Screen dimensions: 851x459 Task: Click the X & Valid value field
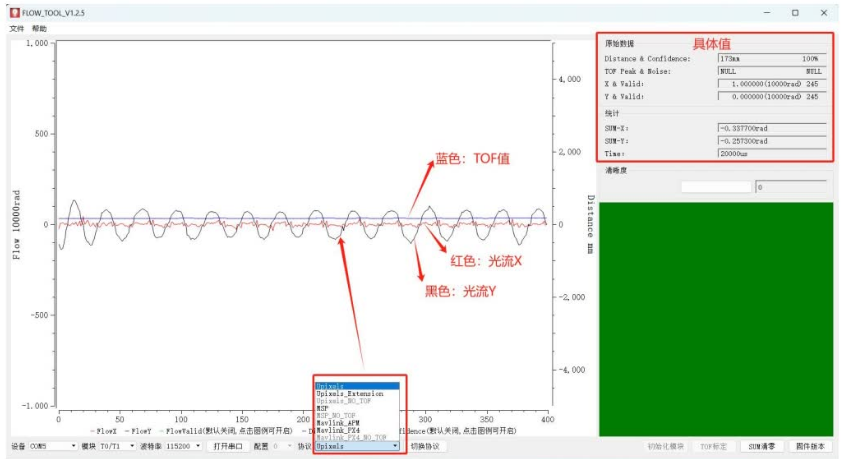(772, 84)
